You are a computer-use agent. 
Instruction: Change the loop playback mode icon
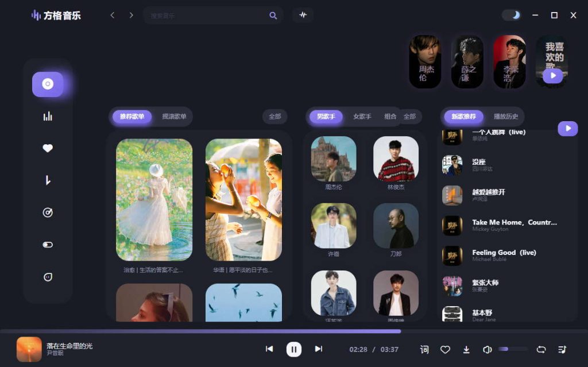541,350
